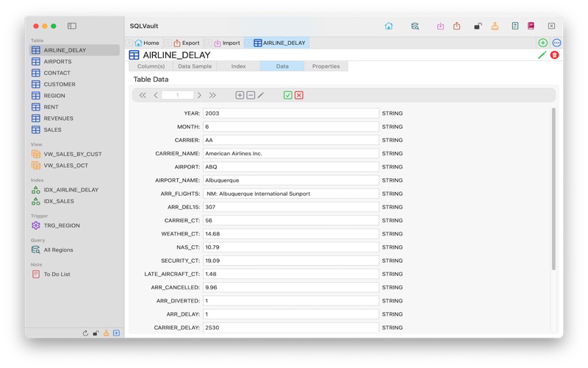The width and height of the screenshot is (588, 368).
Task: Click the refresh icon at sidebar bottom
Action: click(x=85, y=333)
